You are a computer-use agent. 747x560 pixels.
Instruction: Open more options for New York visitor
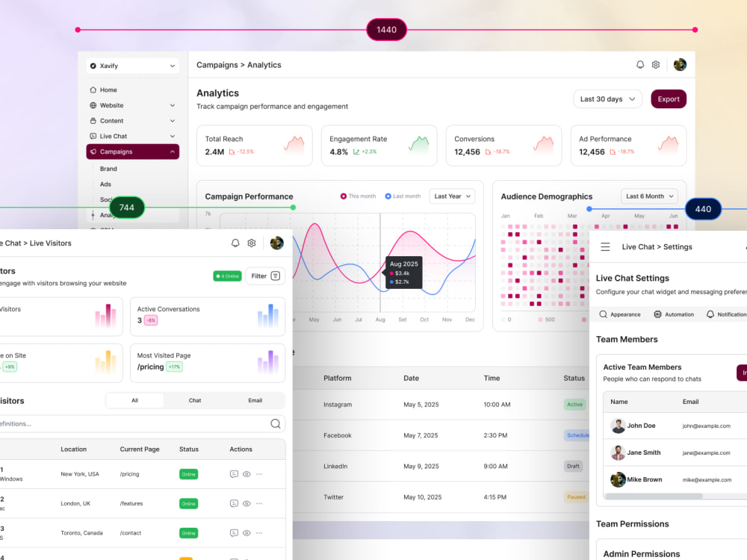point(259,474)
